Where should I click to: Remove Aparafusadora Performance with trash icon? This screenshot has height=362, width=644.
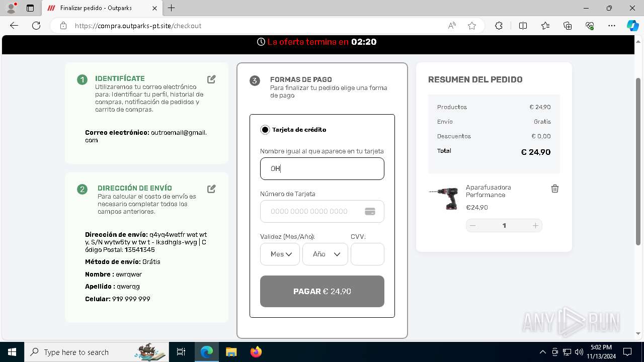click(x=554, y=189)
